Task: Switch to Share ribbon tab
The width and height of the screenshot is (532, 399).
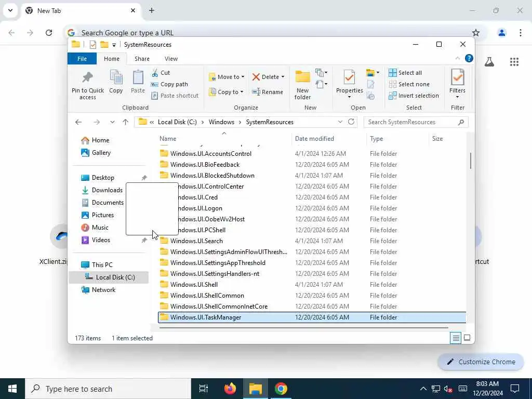Action: coord(142,59)
